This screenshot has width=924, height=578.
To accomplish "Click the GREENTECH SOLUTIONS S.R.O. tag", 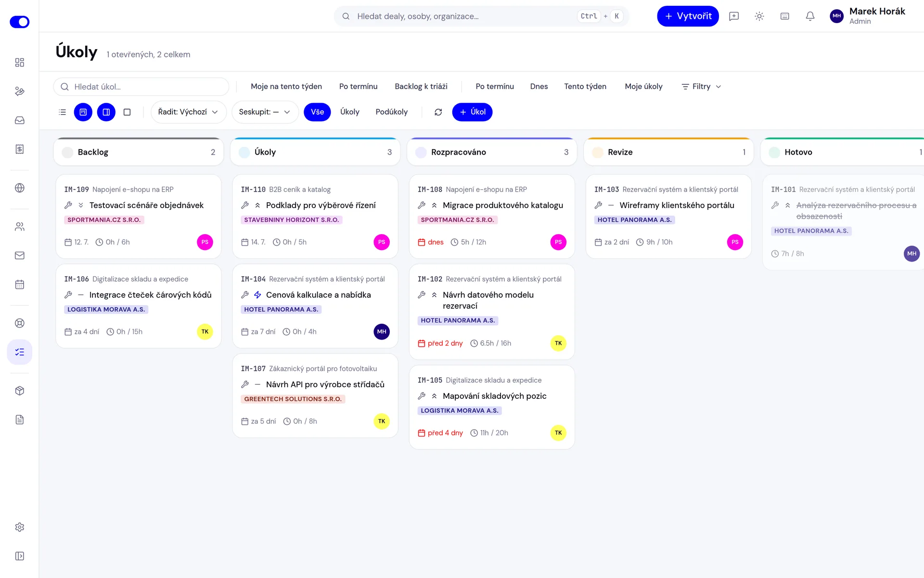I will (x=293, y=399).
